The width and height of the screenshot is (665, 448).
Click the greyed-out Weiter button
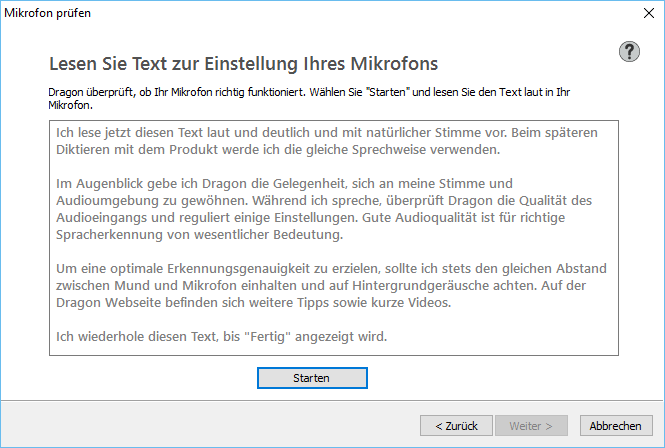[531, 426]
